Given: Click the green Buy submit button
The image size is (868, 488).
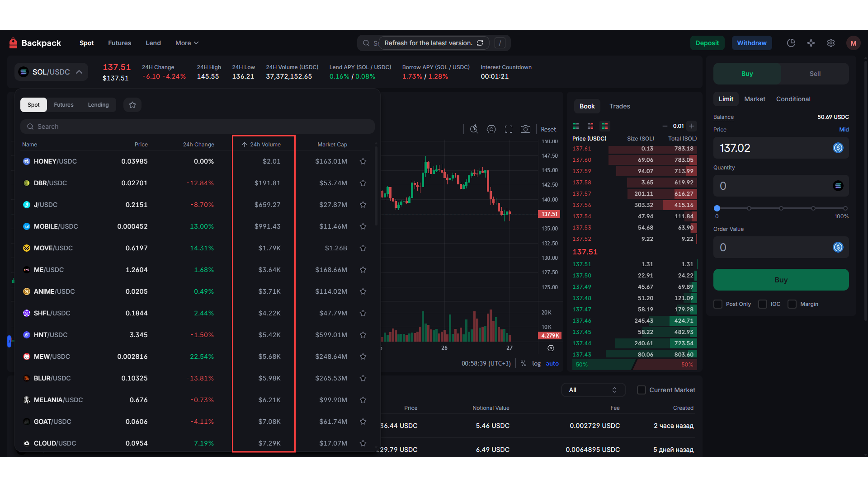Looking at the screenshot, I should click(x=781, y=280).
